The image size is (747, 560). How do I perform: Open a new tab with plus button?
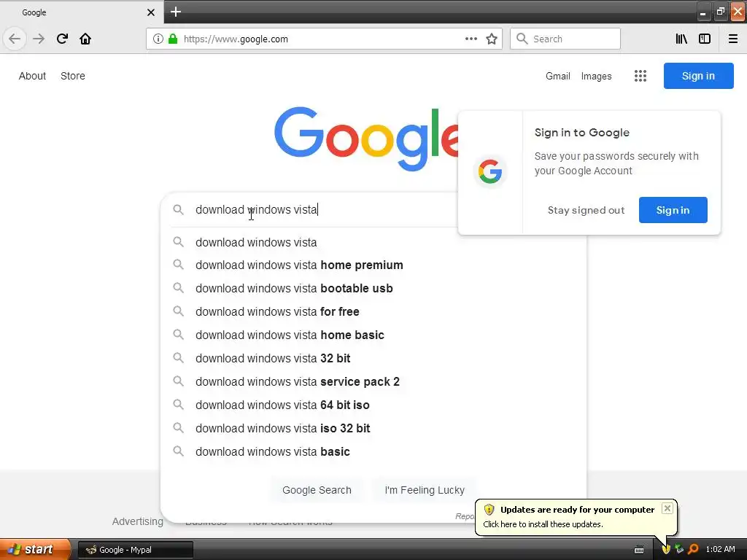[176, 12]
